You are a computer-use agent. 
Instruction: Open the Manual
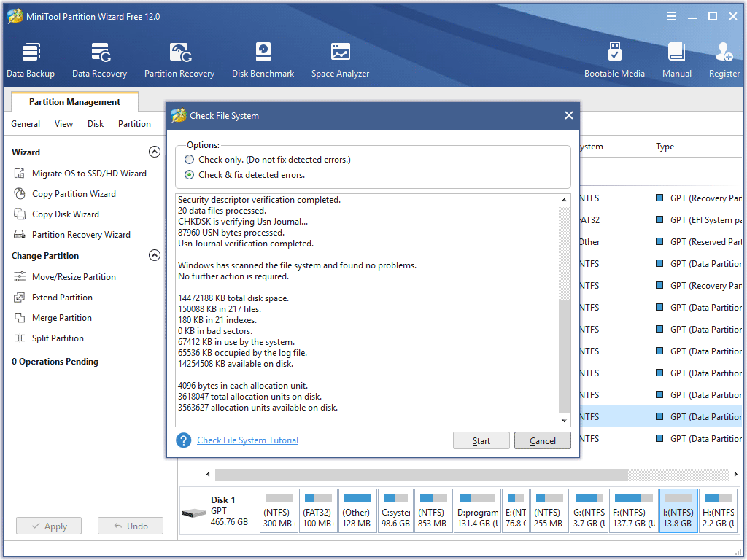pyautogui.click(x=676, y=58)
